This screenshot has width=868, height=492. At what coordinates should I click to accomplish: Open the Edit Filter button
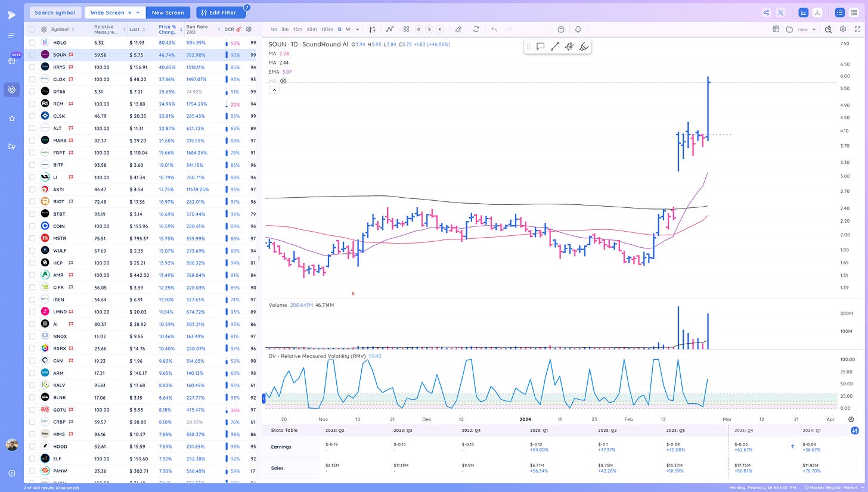(x=221, y=13)
